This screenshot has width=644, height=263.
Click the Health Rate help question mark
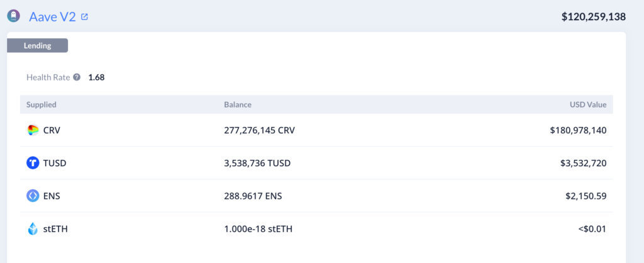(x=77, y=77)
